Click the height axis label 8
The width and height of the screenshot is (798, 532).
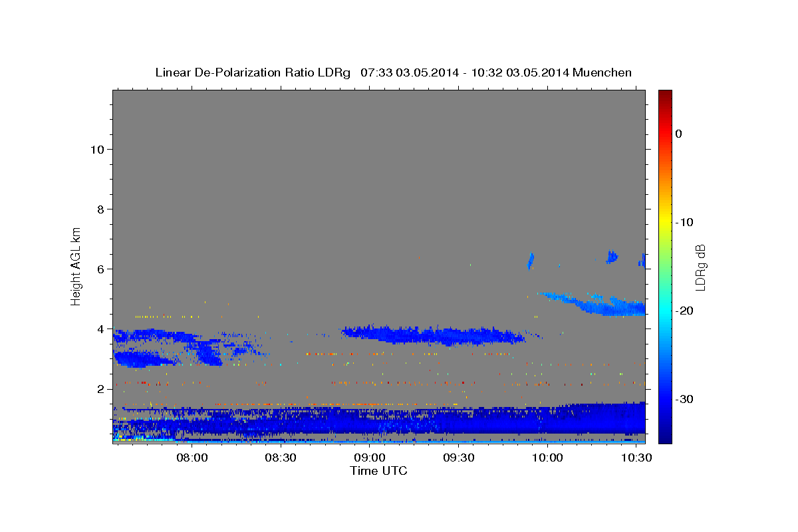[101, 209]
